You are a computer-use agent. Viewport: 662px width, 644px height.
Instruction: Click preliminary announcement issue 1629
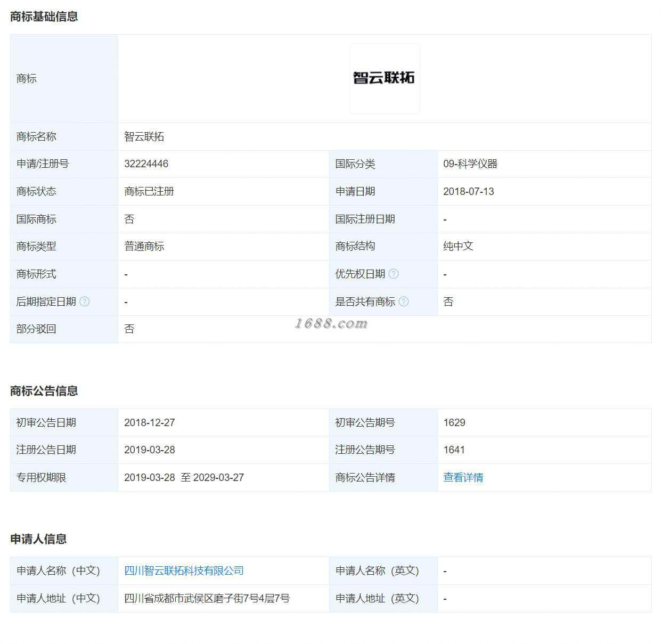(x=454, y=422)
